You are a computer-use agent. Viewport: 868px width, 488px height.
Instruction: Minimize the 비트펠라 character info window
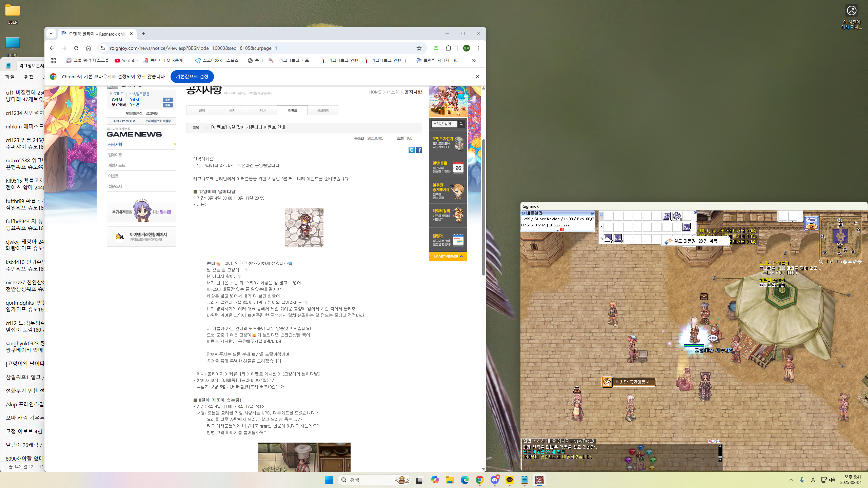(592, 213)
